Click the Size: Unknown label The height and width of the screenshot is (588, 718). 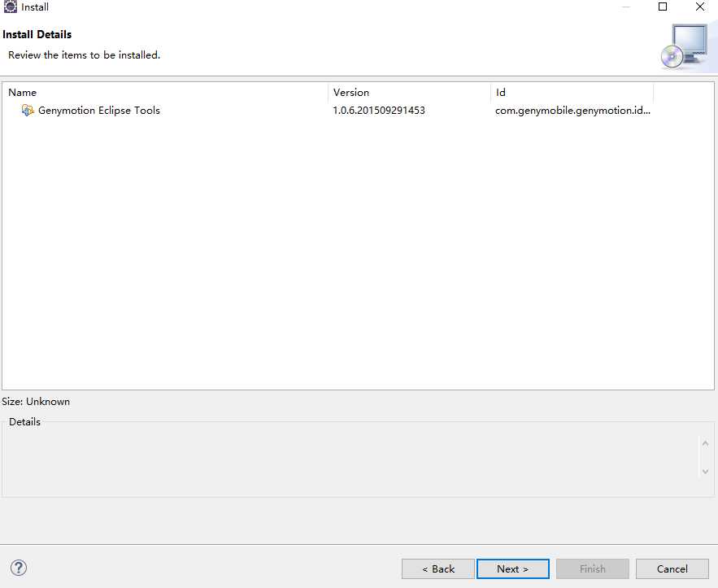[36, 402]
